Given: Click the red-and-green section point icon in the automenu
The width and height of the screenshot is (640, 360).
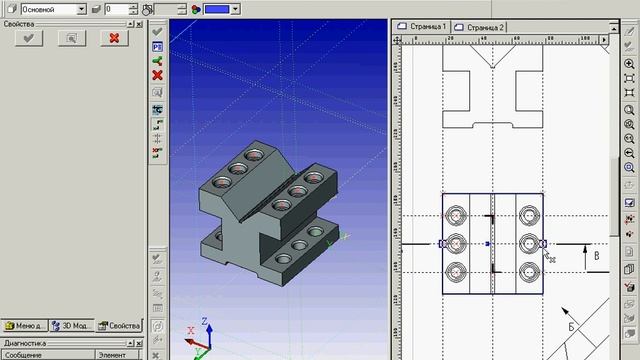Looking at the screenshot, I should pos(157,153).
